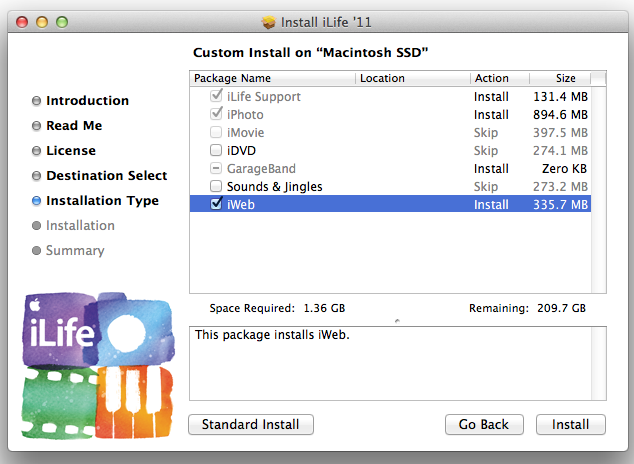Click the 131.4 MB size value

pos(560,97)
